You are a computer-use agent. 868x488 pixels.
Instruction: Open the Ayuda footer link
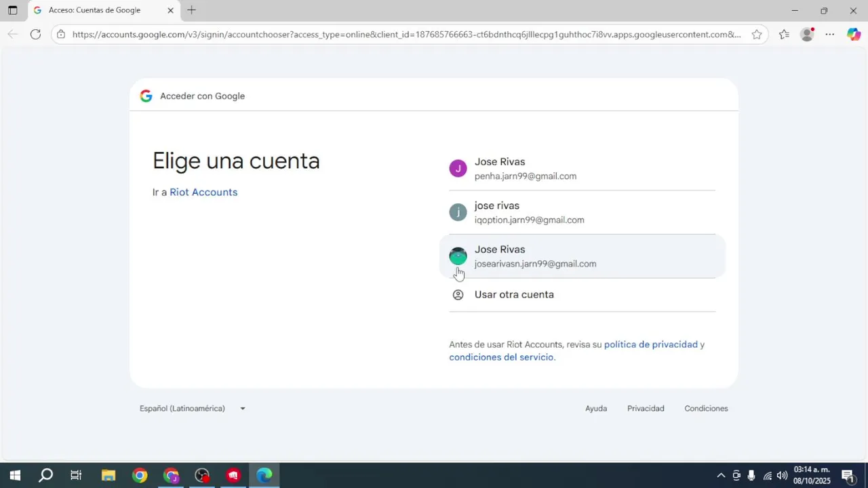596,409
